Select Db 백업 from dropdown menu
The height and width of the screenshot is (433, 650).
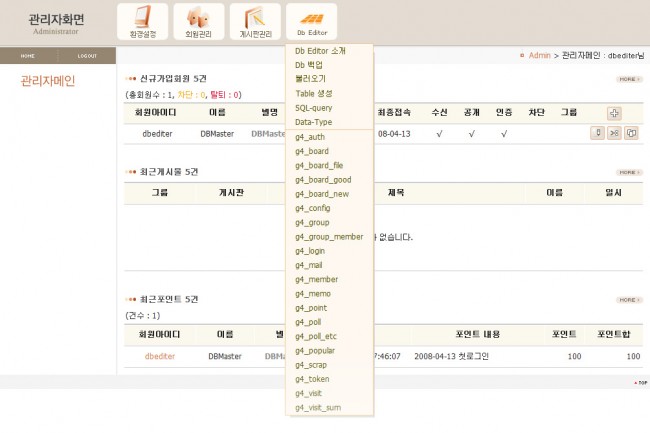pos(309,64)
